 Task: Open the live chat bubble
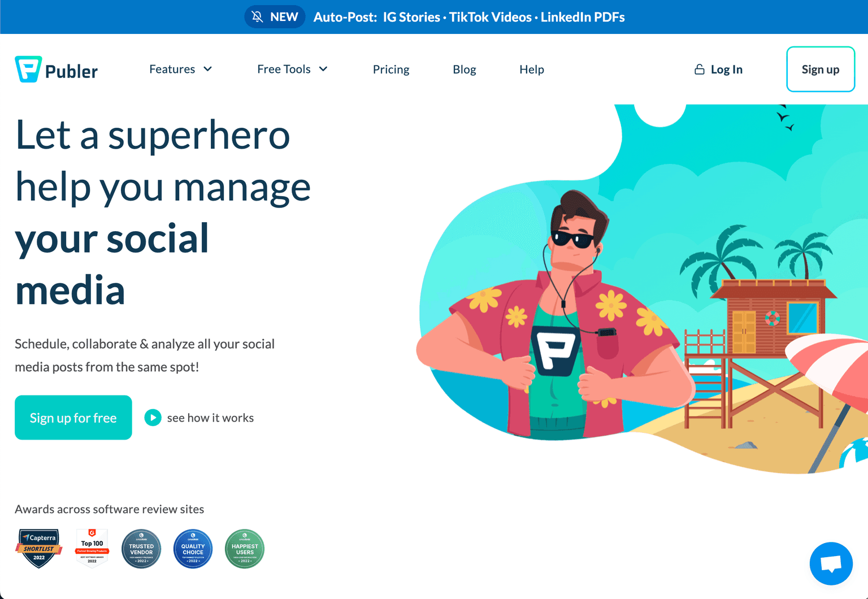[x=831, y=563]
